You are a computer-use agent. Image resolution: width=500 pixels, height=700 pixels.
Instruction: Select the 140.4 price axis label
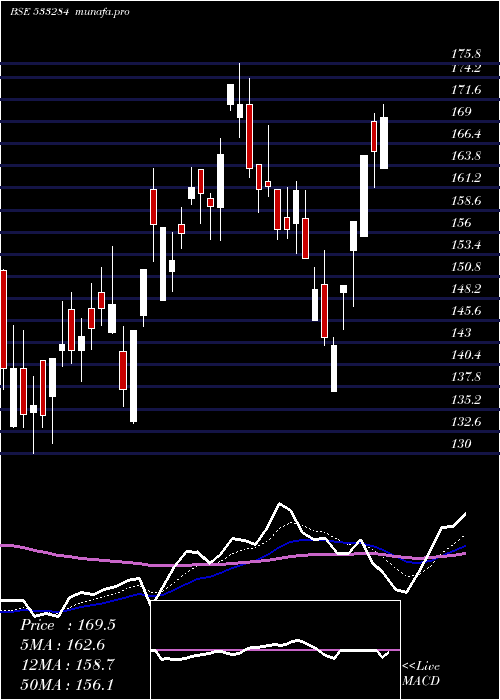[x=466, y=356]
